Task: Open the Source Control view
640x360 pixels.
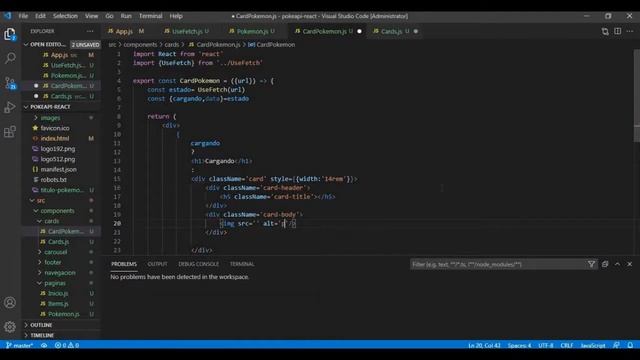Action: pos(10,83)
